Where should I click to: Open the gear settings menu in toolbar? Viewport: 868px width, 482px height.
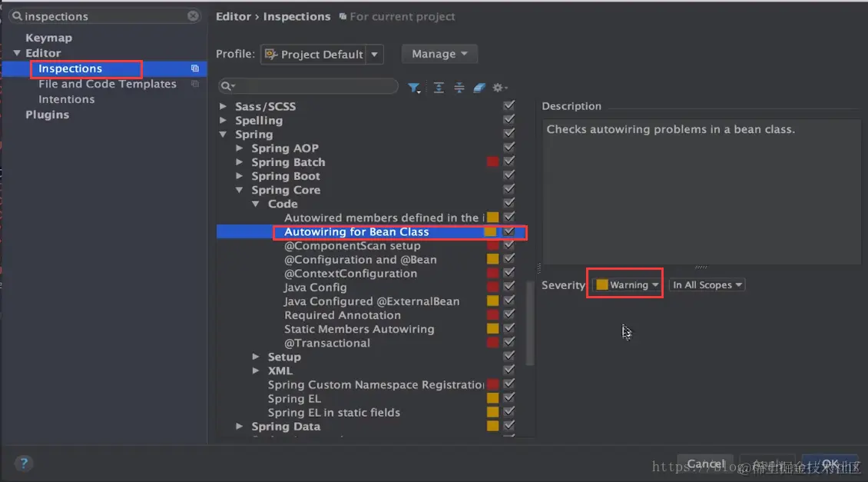point(500,88)
